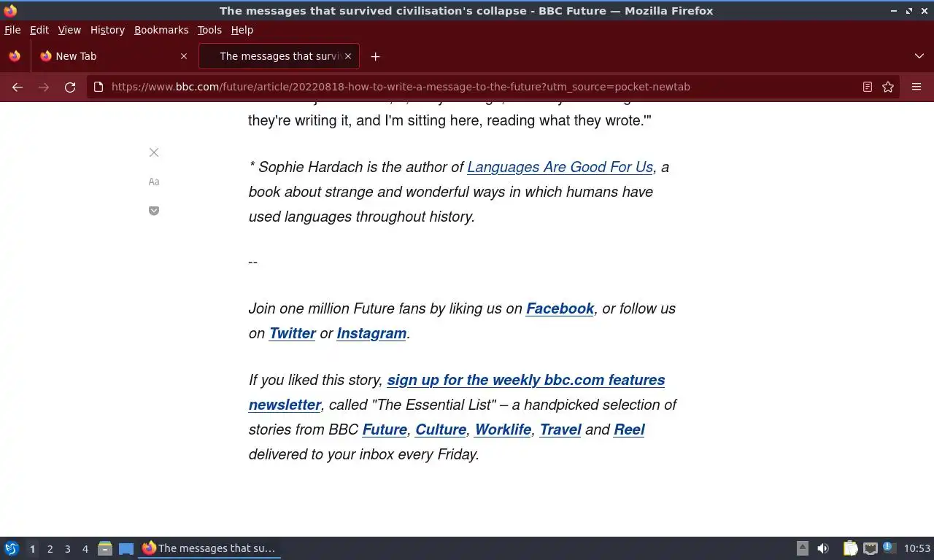Bookmark this page with the star
The image size is (934, 560).
(888, 87)
